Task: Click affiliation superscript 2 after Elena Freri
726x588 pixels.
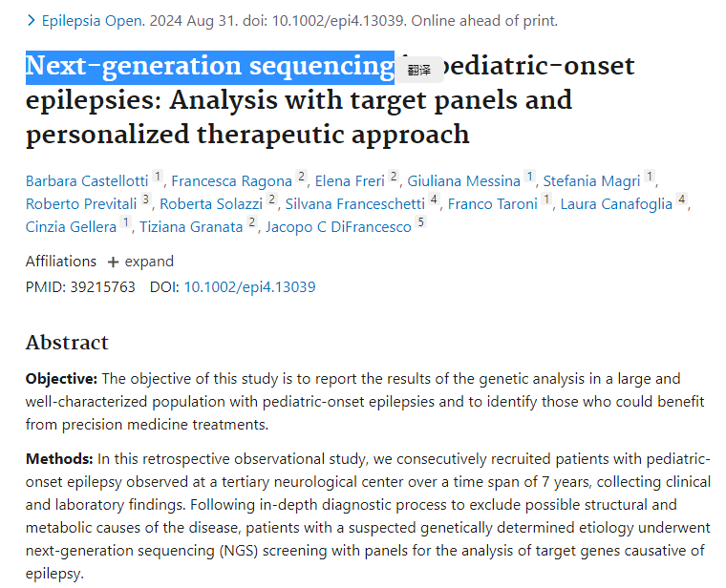Action: tap(394, 177)
